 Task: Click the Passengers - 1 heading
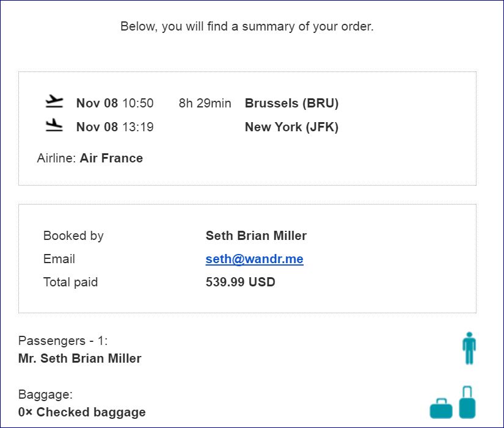[x=63, y=341]
